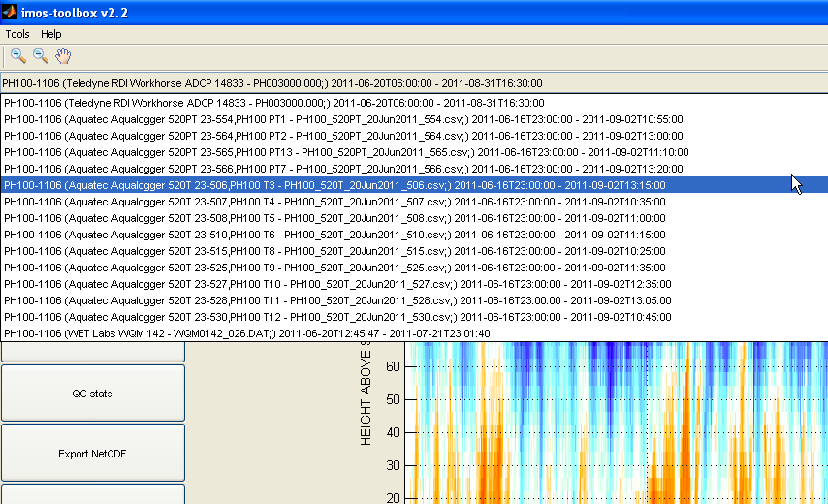The image size is (828, 504).
Task: Select Aqualogger 520PT 23-566 PT7 entry
Action: (x=414, y=169)
